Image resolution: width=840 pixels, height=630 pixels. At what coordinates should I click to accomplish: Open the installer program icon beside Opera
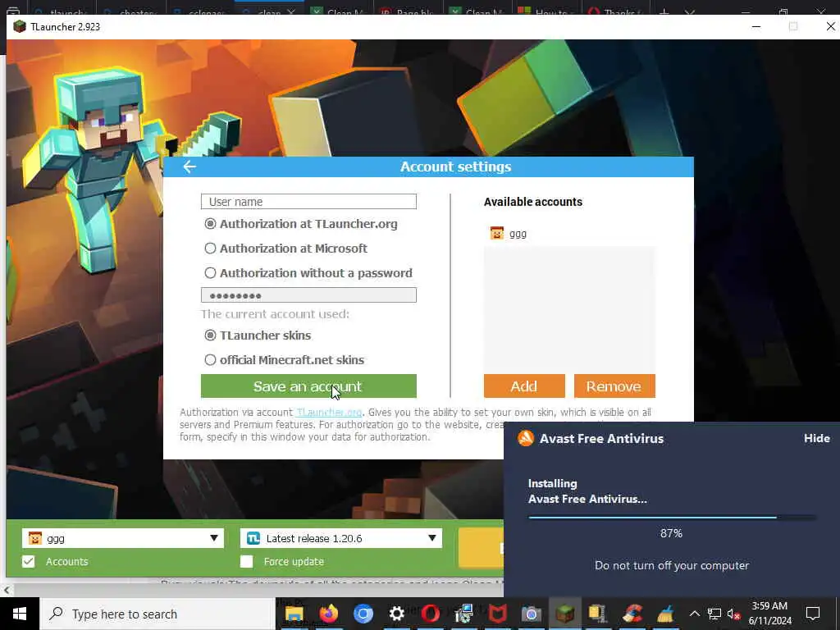tap(464, 614)
